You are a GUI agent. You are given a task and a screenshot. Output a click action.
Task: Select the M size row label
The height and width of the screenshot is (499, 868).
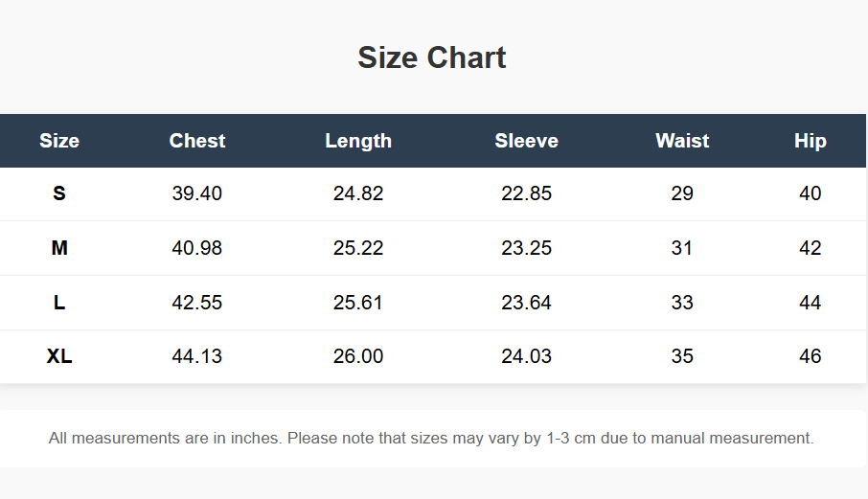(x=59, y=248)
